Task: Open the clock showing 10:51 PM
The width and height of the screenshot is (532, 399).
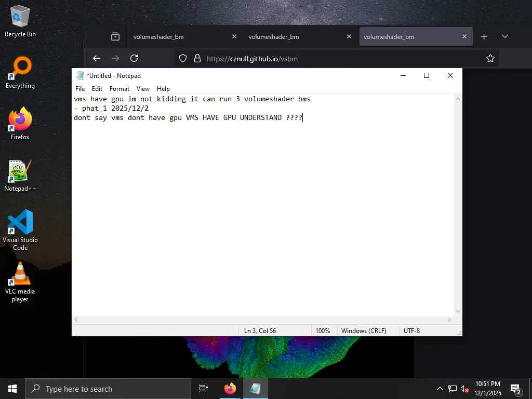Action: point(488,389)
